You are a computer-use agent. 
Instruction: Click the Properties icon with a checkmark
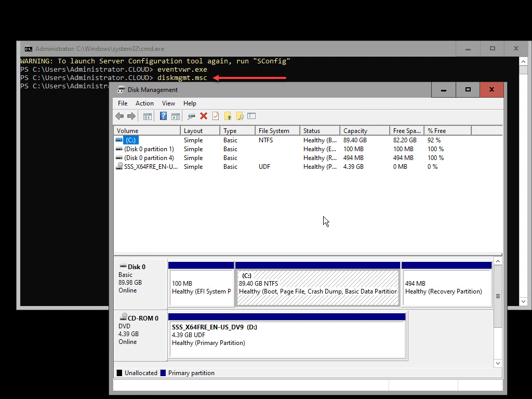(x=216, y=116)
